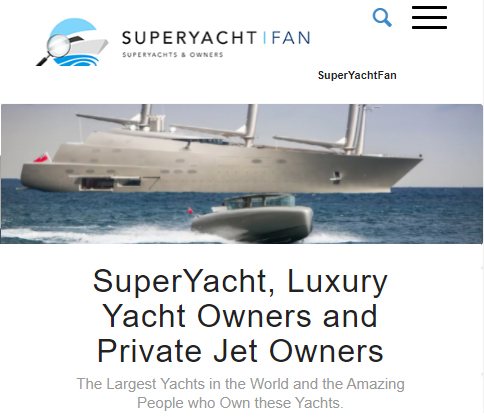The image size is (484, 419).
Task: Click the speeding tender boat in photo
Action: pos(252,217)
